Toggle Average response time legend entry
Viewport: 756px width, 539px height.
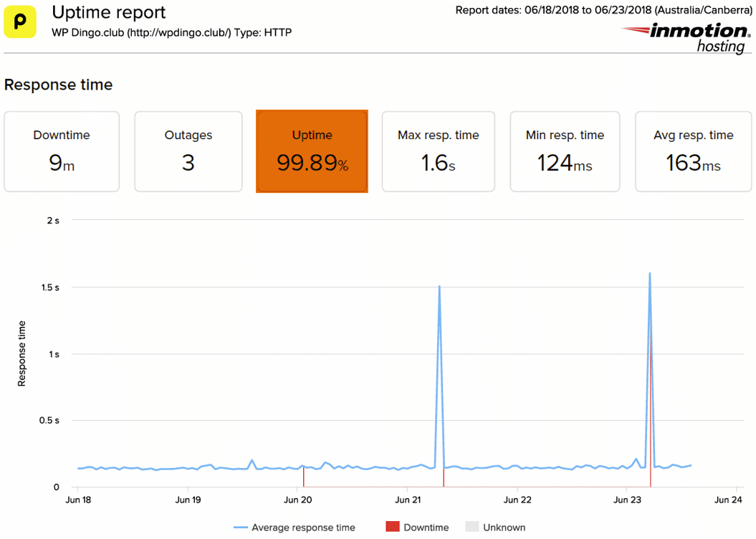[x=295, y=528]
